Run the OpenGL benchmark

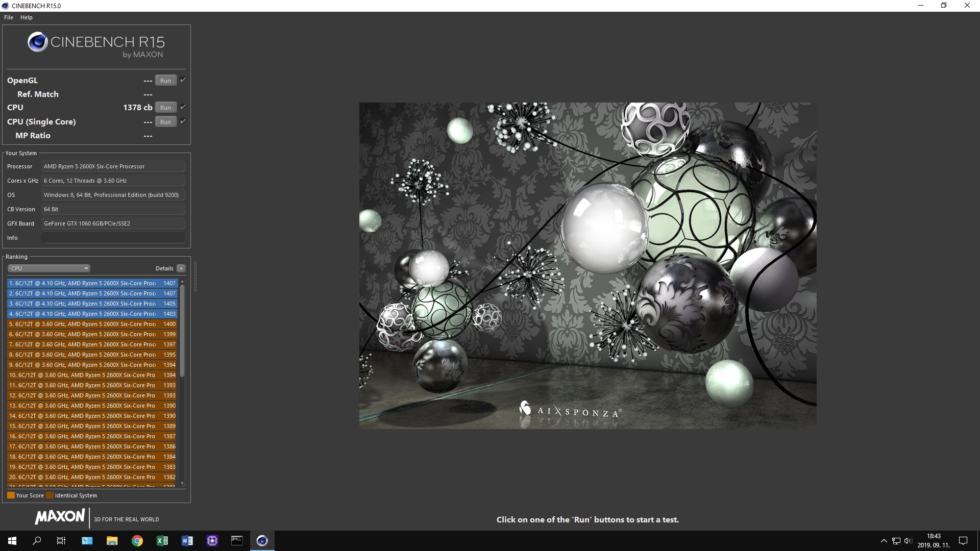(165, 81)
